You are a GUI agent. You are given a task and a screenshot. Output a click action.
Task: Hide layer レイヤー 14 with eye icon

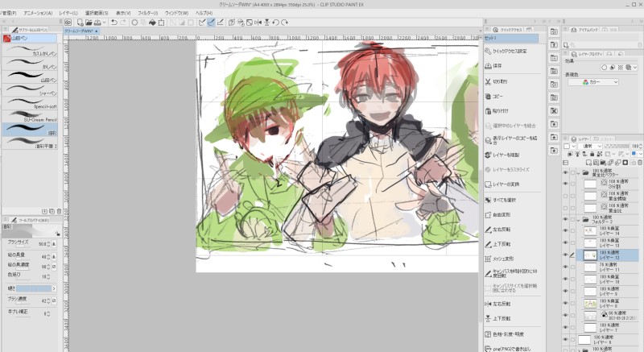tap(566, 231)
